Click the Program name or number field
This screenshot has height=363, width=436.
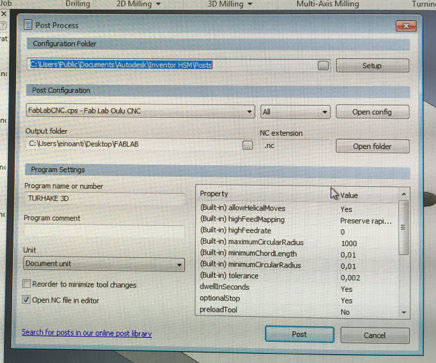point(104,199)
